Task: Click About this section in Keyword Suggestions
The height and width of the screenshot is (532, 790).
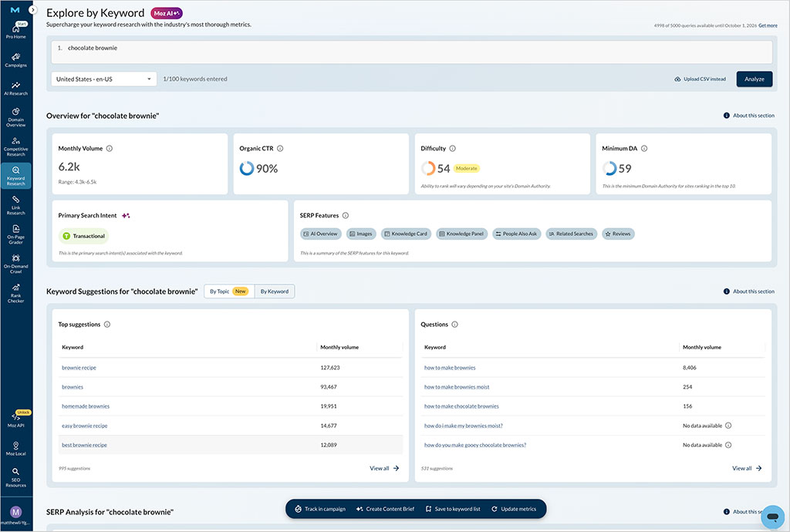Action: (x=749, y=291)
